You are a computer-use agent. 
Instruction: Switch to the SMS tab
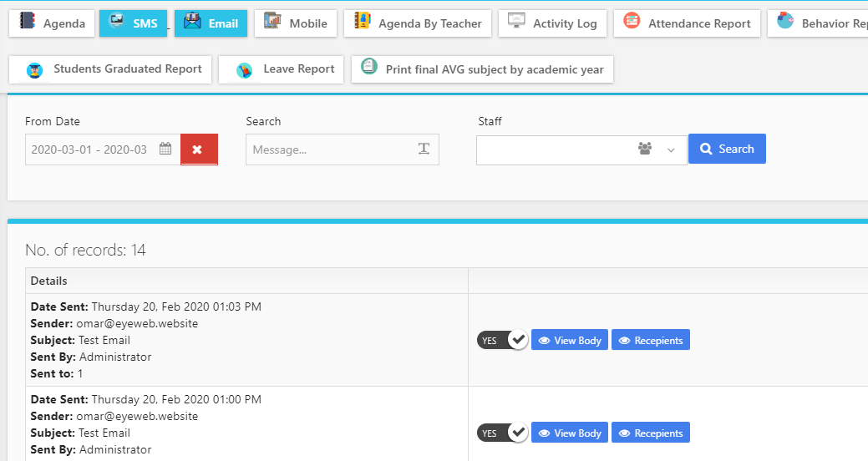click(x=133, y=23)
